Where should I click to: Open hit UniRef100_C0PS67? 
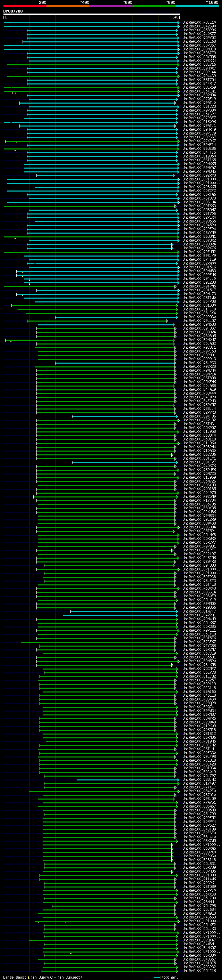click(199, 45)
